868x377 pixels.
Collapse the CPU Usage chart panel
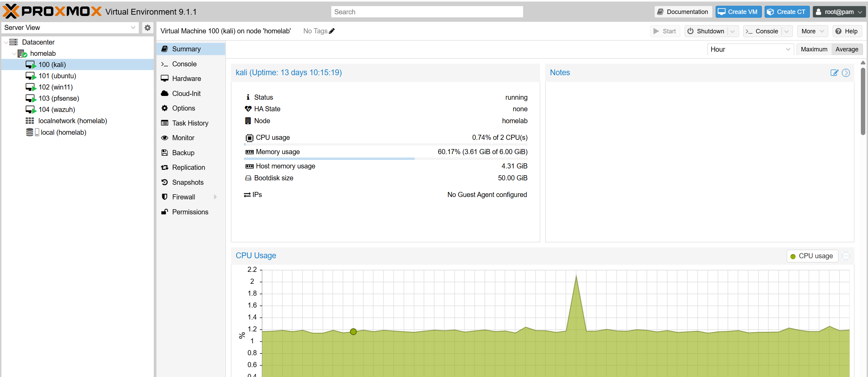[846, 256]
